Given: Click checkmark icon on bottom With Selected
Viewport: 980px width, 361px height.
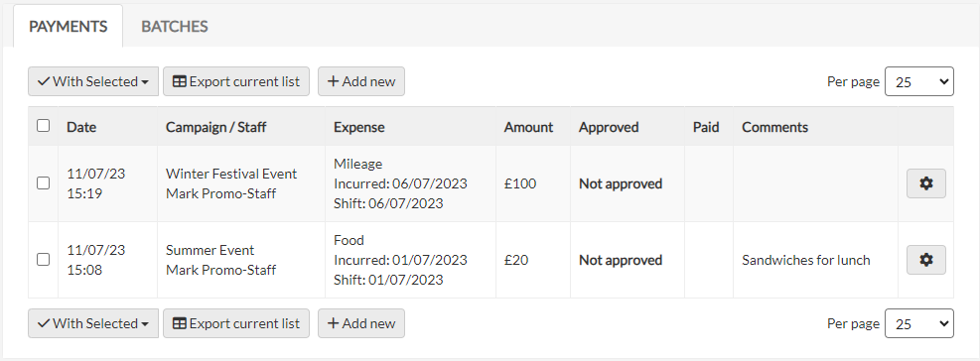Looking at the screenshot, I should 44,323.
